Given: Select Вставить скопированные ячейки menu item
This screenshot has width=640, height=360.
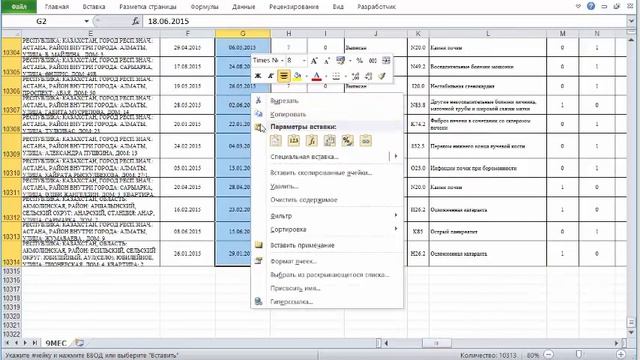Looking at the screenshot, I should (x=321, y=173).
